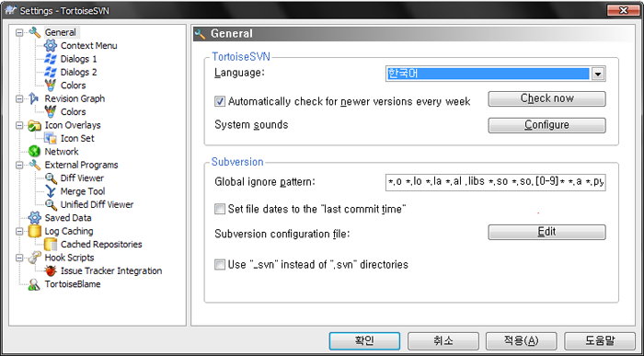Click the Network globe icon
Image resolution: width=644 pixels, height=356 pixels.
tap(35, 152)
